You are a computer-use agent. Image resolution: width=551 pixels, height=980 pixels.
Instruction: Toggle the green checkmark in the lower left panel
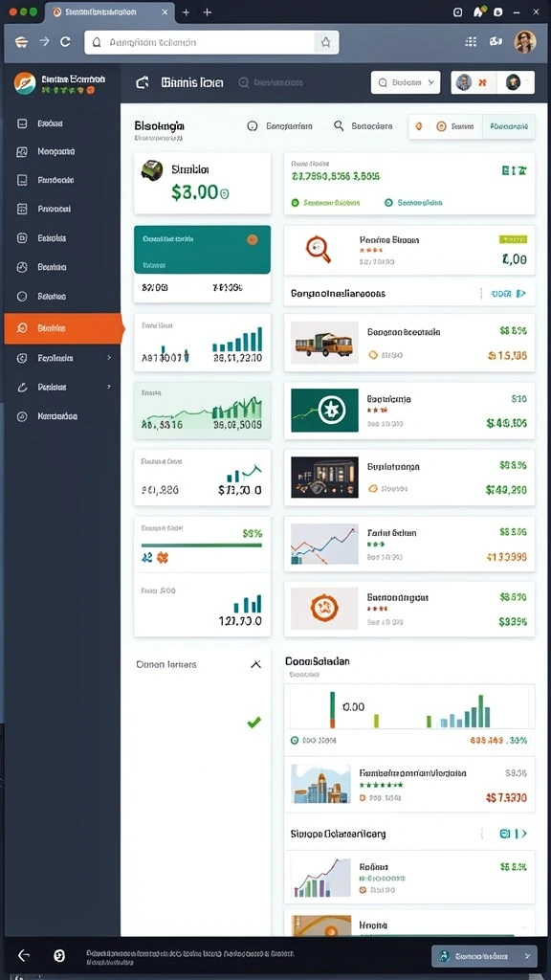[x=253, y=723]
